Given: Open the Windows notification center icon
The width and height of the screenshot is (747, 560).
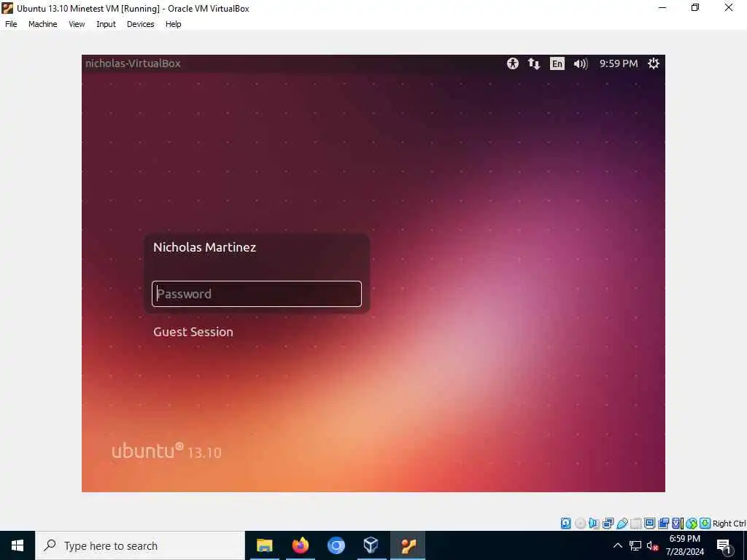Looking at the screenshot, I should click(724, 546).
